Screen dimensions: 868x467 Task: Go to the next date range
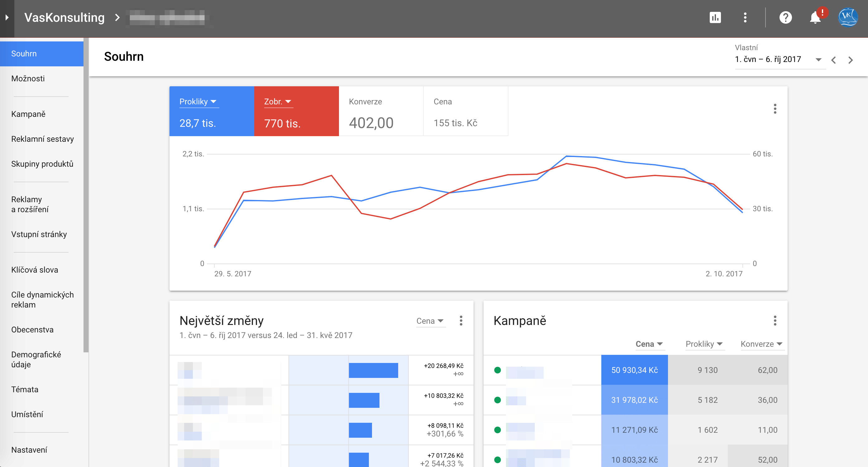[851, 60]
